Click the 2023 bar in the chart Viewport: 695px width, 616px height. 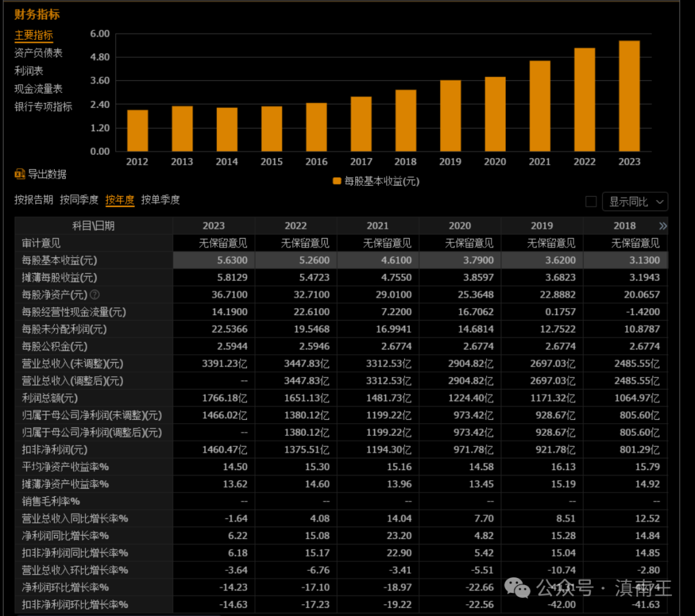[629, 96]
